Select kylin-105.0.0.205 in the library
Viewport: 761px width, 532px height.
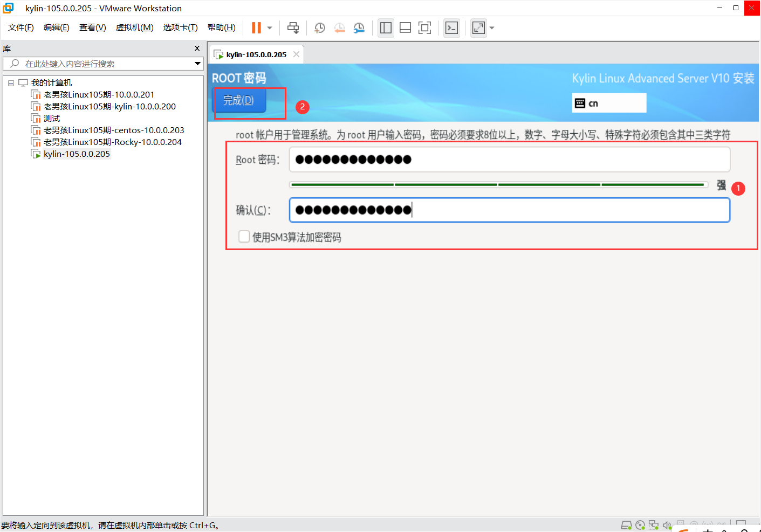(x=77, y=154)
